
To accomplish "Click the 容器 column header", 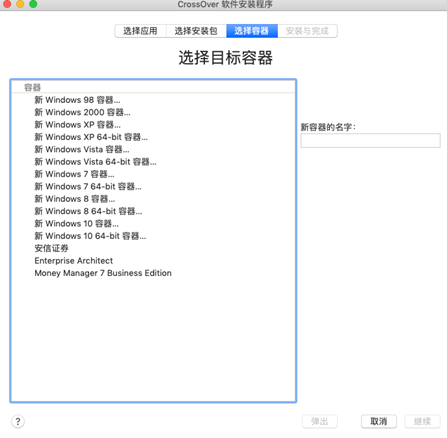I will (153, 87).
